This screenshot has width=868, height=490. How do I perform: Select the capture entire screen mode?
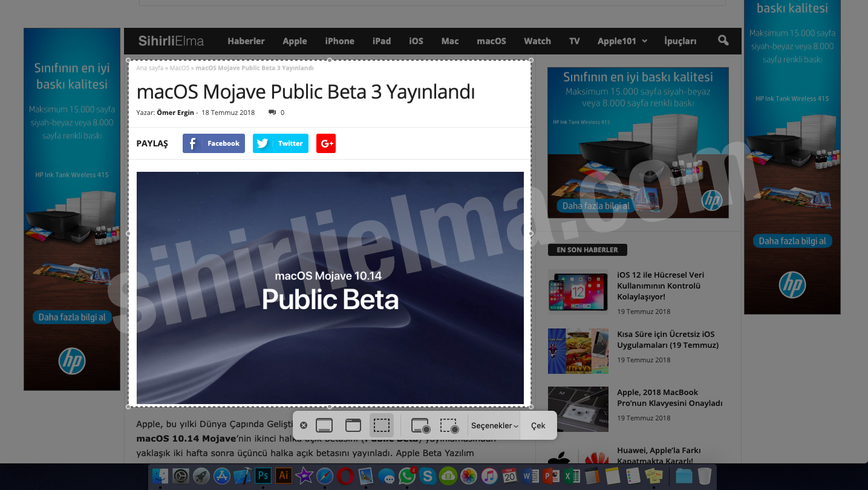(x=324, y=425)
